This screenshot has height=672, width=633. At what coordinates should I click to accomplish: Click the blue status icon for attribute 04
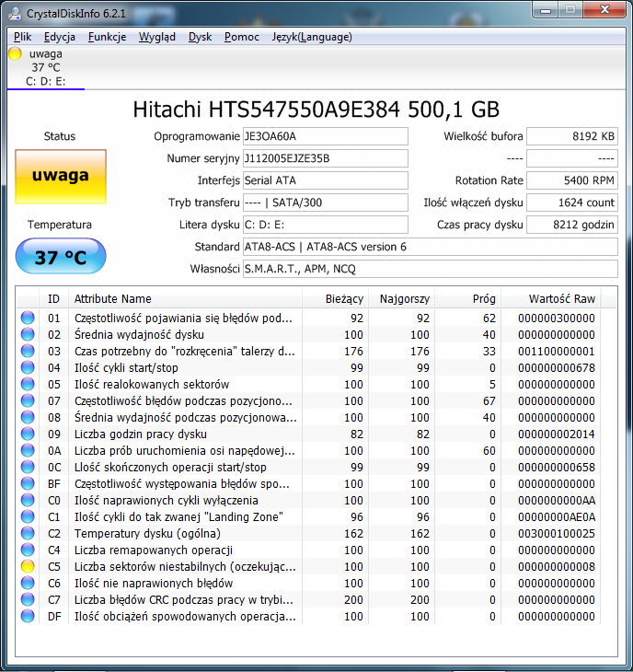pos(28,367)
